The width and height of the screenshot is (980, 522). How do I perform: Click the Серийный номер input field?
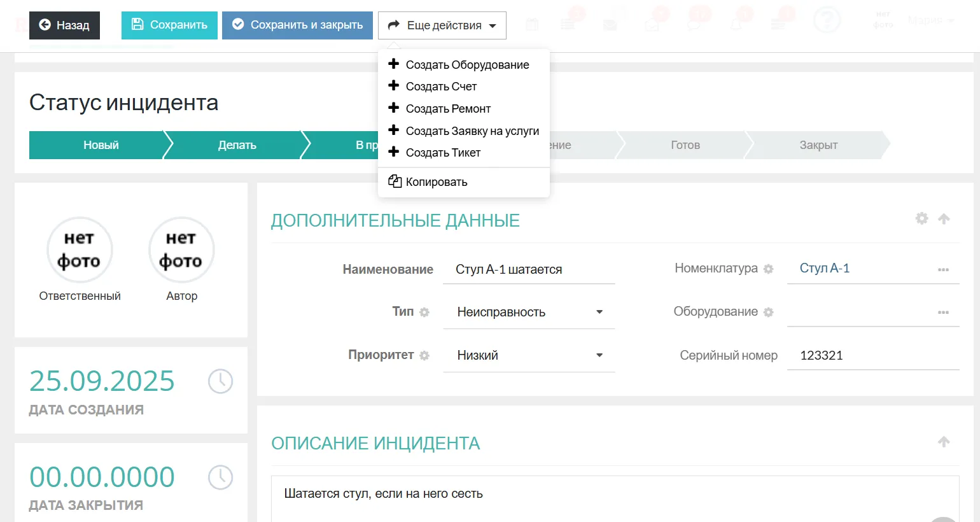(x=872, y=355)
